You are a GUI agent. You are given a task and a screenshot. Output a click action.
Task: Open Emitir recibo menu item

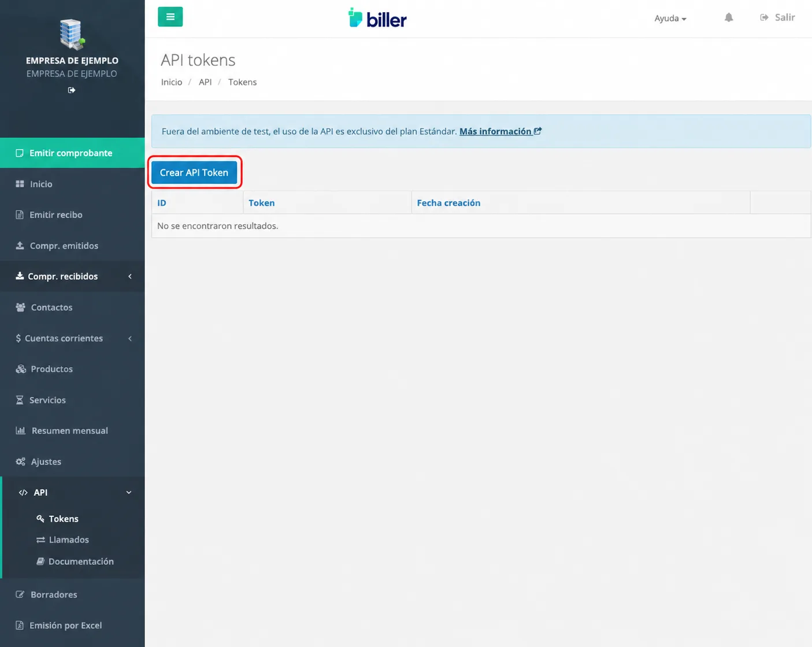click(72, 215)
